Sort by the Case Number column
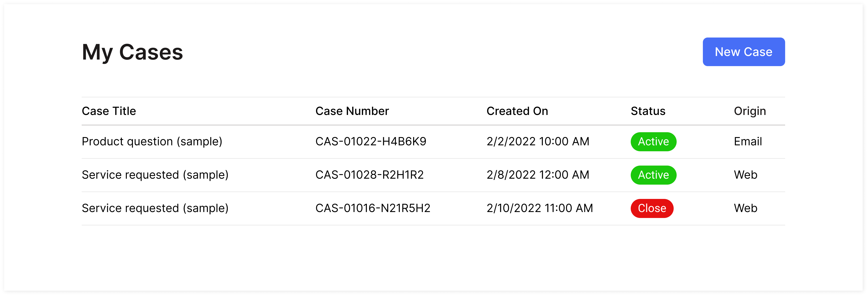This screenshot has width=868, height=296. [352, 111]
